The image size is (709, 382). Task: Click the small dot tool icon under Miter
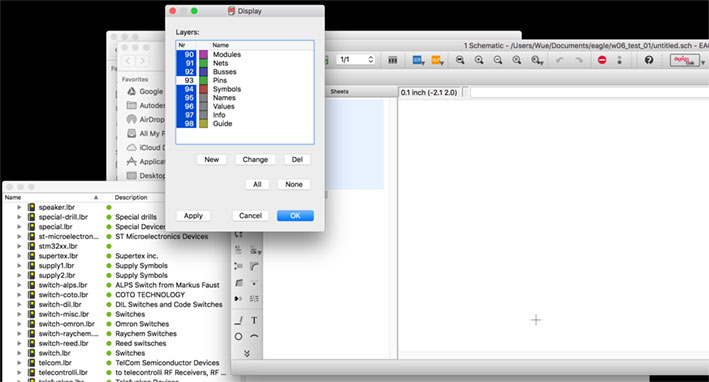point(254,283)
